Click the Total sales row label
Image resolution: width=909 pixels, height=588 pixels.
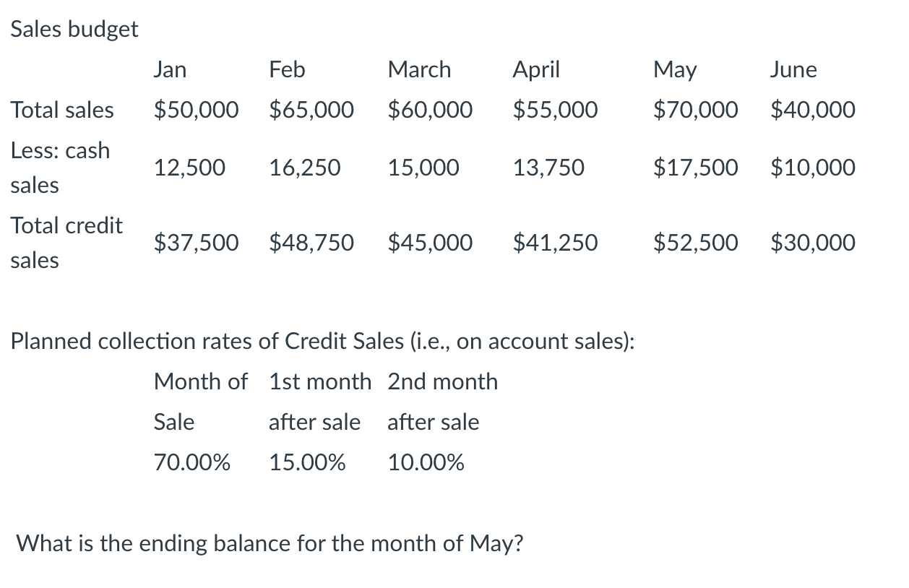point(62,110)
